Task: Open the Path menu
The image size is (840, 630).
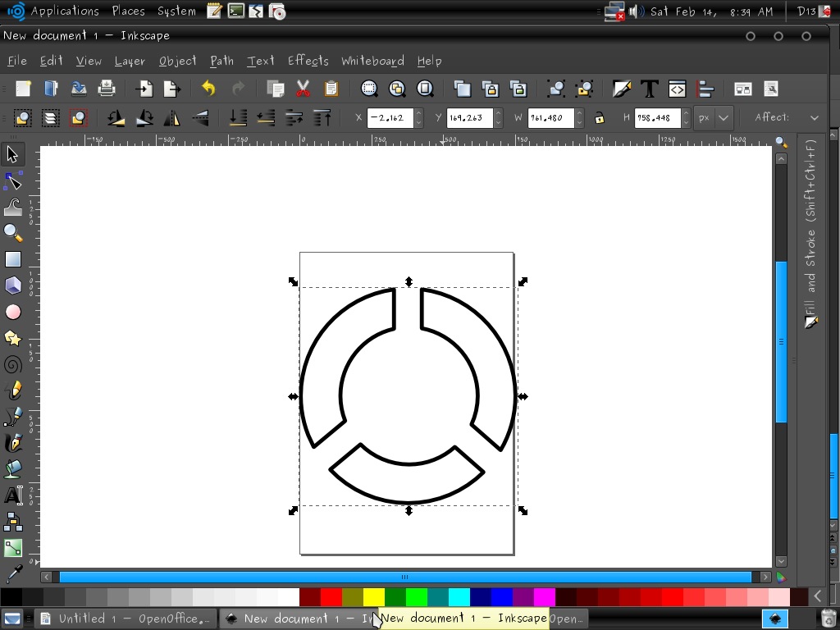Action: pyautogui.click(x=221, y=61)
